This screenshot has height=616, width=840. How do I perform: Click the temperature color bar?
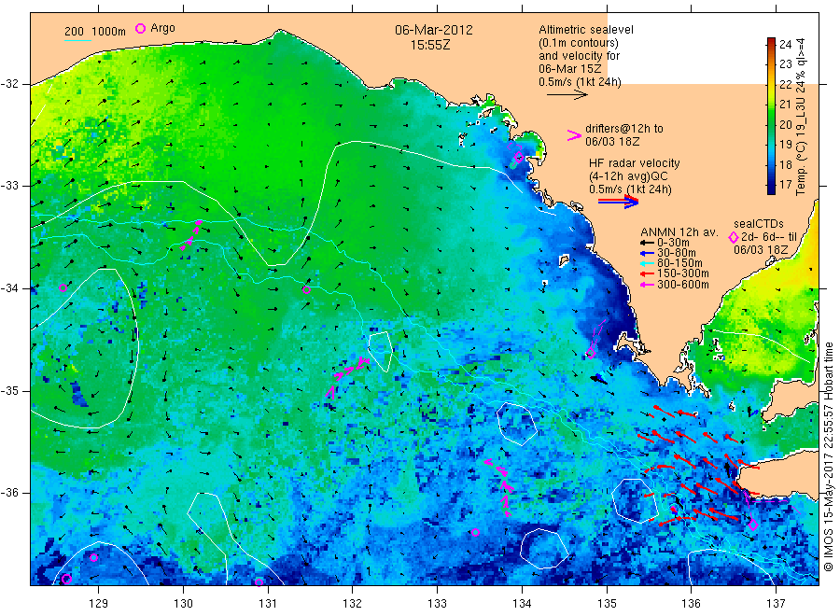coord(771,116)
